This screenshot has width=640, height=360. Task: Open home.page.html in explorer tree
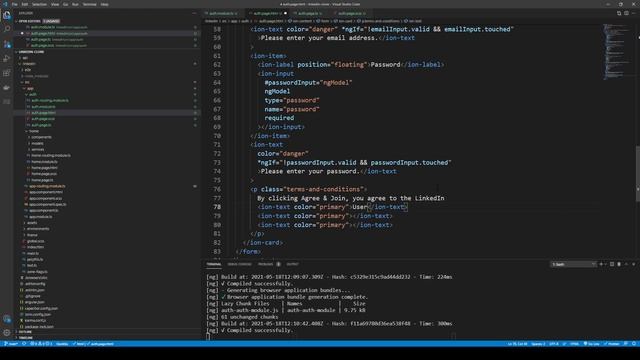coord(44,168)
